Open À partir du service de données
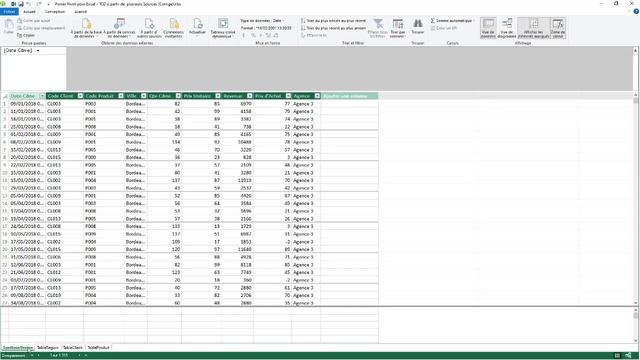 (119, 28)
